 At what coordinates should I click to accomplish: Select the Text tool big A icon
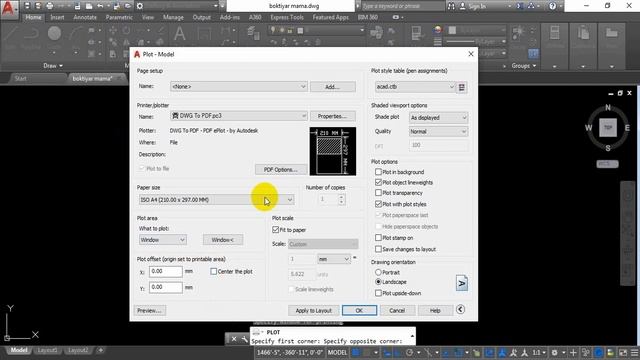click(180, 33)
